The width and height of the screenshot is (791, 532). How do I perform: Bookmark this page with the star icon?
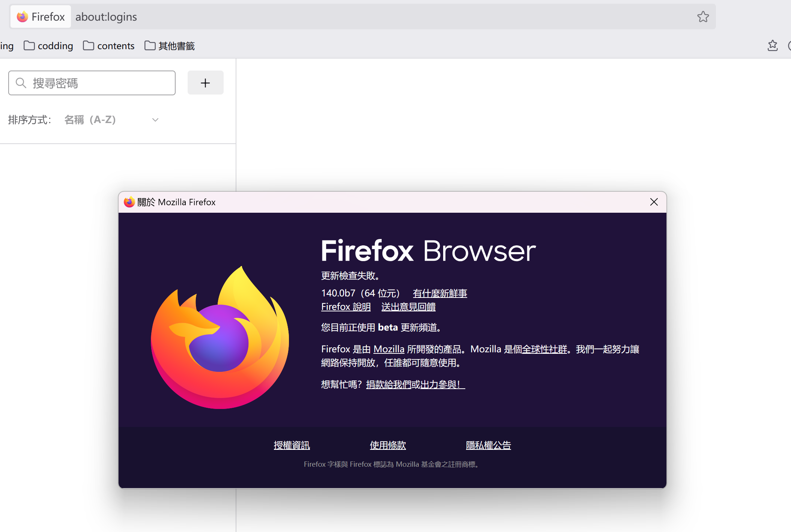coord(703,17)
